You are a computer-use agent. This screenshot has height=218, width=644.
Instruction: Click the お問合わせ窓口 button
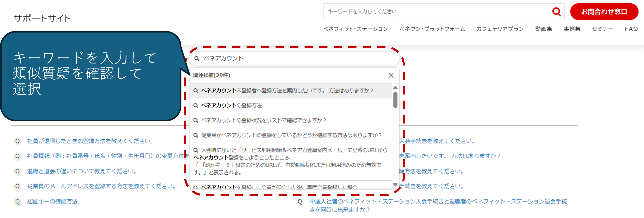[604, 12]
